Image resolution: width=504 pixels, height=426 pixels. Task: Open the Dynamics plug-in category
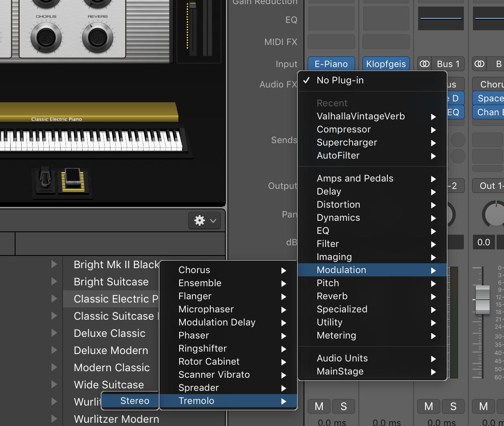[372, 218]
